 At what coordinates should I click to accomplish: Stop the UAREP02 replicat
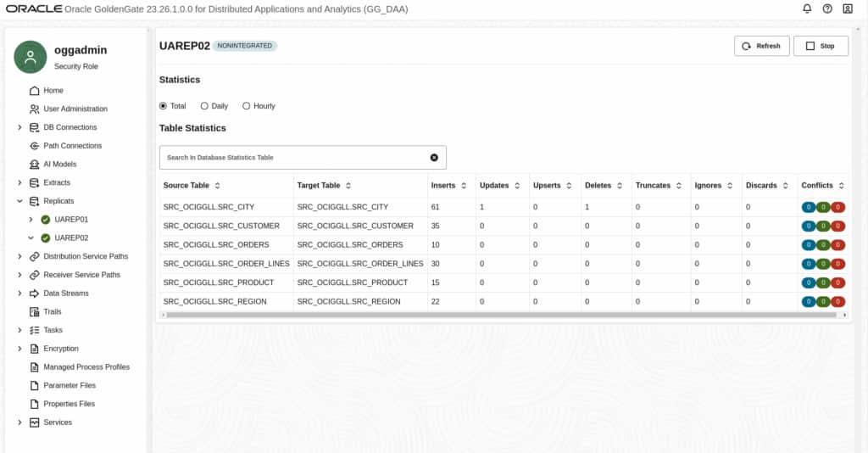point(821,46)
